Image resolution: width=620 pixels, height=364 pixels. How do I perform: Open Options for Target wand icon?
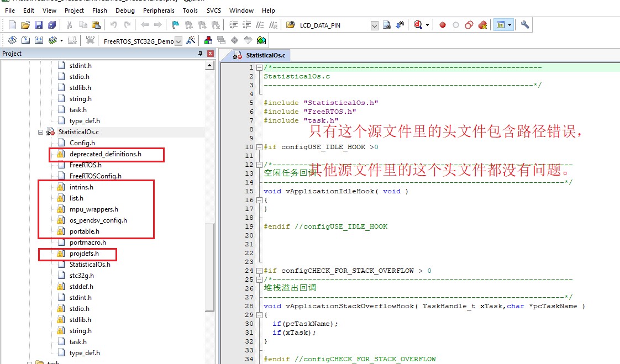tap(191, 40)
